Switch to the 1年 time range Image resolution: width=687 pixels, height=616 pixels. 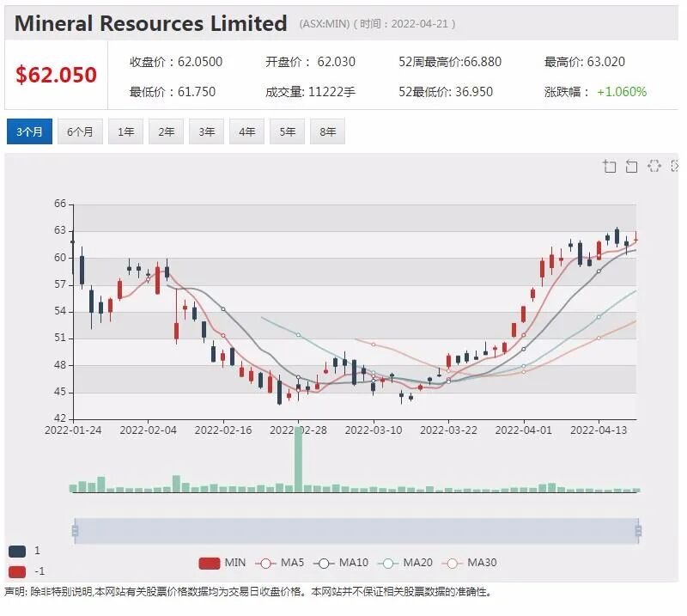[x=125, y=131]
